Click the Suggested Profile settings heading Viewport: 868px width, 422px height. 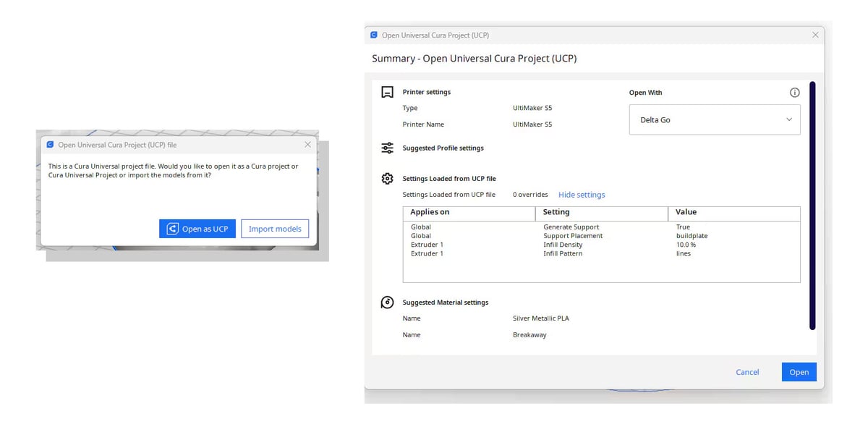pyautogui.click(x=443, y=148)
